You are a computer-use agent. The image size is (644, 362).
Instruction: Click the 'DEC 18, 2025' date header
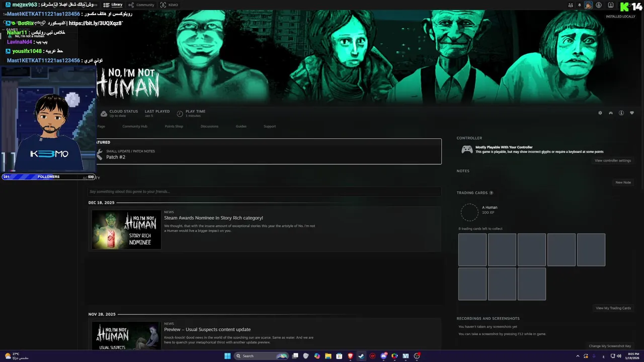coord(101,203)
